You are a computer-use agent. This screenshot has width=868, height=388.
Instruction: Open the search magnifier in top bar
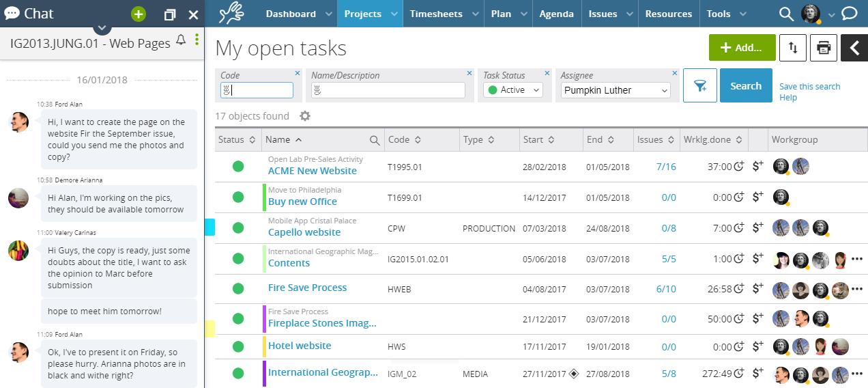(786, 14)
